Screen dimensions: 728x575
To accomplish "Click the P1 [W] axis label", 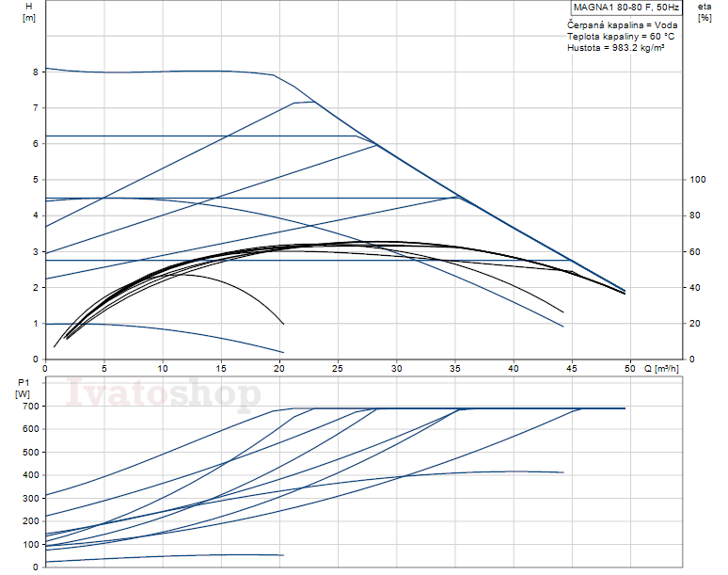I will [23, 388].
